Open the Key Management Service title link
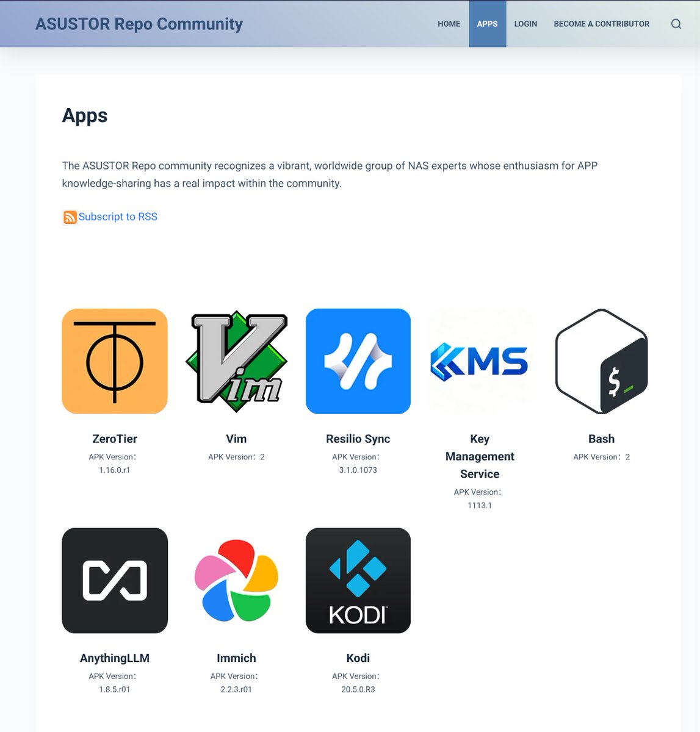Screen dimensions: 700x732 click(x=480, y=456)
